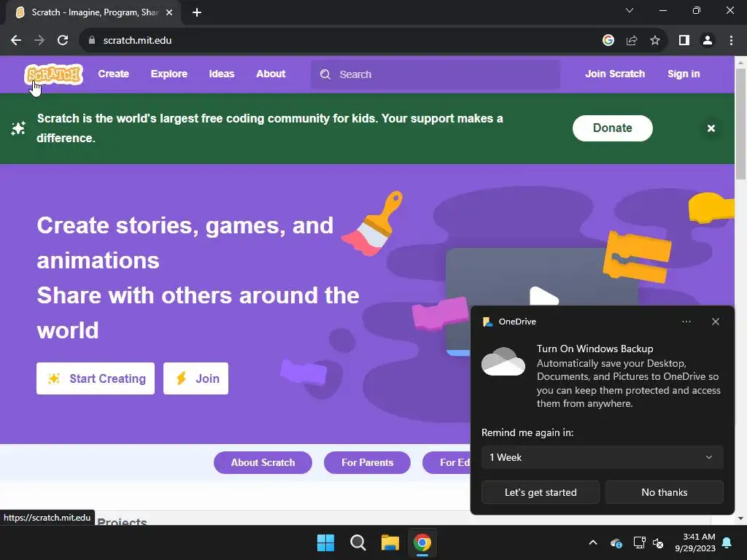Screen dimensions: 747x560
Task: Click the Sign in link
Action: (x=683, y=74)
